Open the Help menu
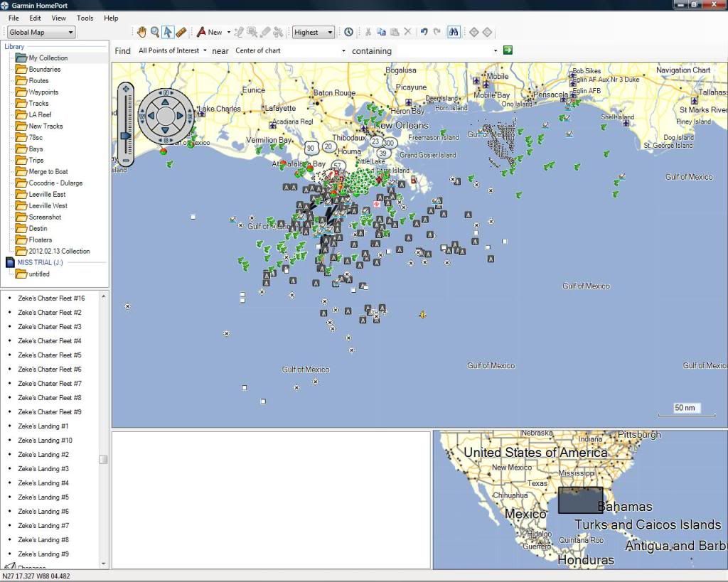728x582 pixels. [111, 18]
